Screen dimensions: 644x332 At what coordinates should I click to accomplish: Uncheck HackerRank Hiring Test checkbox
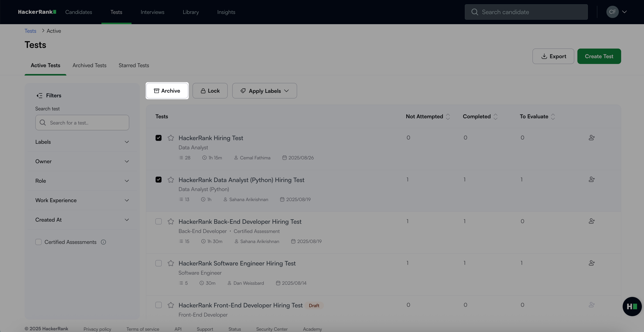pos(158,138)
